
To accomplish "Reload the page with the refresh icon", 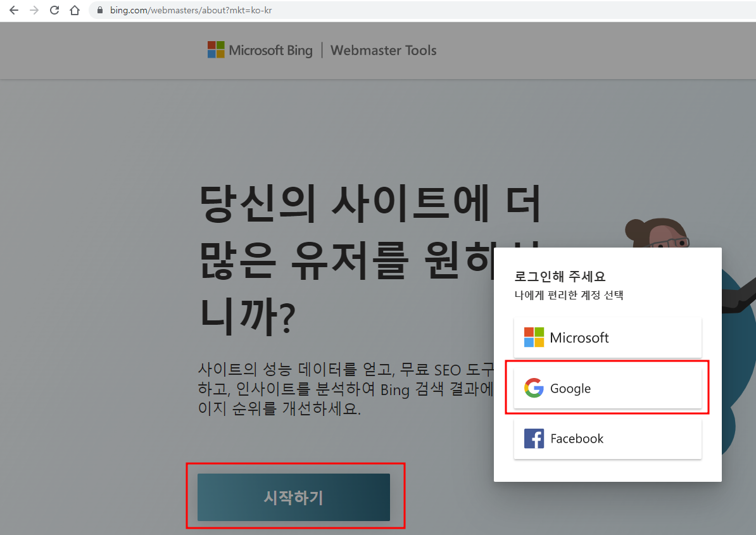I will tap(54, 10).
